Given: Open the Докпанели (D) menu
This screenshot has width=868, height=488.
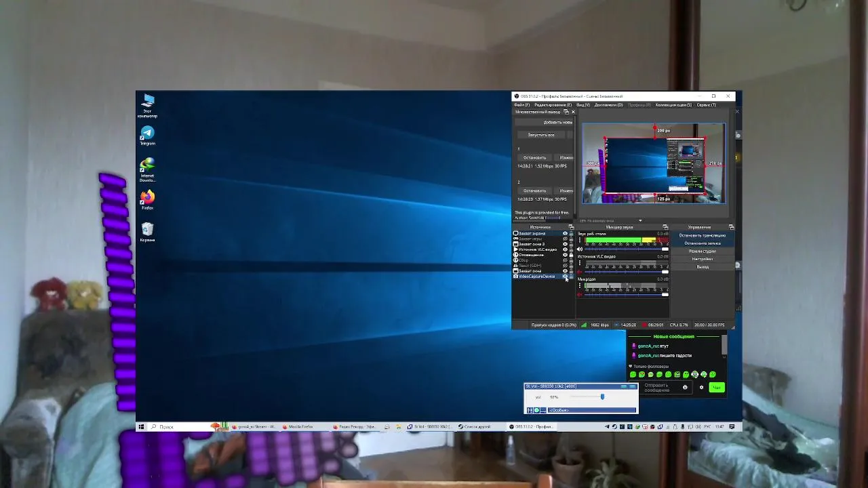Looking at the screenshot, I should pos(609,105).
